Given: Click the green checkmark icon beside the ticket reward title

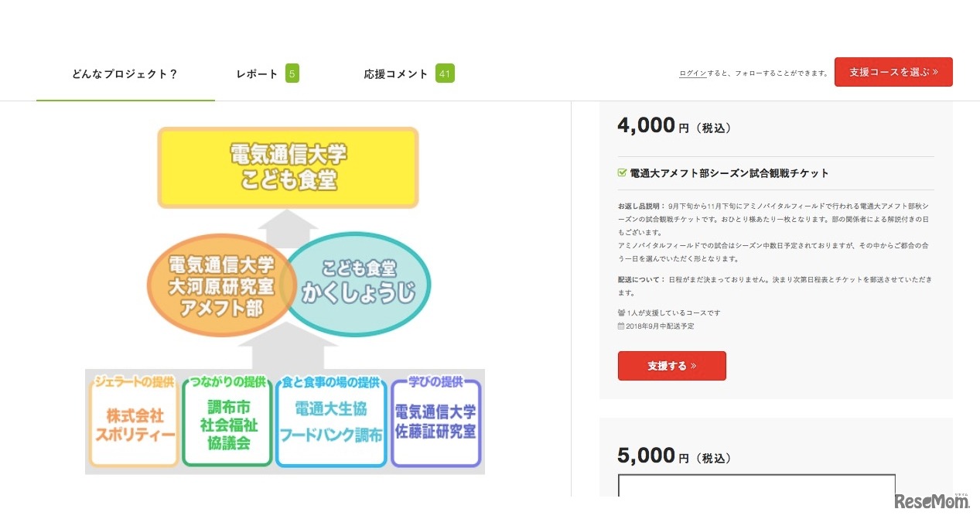Looking at the screenshot, I should tap(621, 173).
